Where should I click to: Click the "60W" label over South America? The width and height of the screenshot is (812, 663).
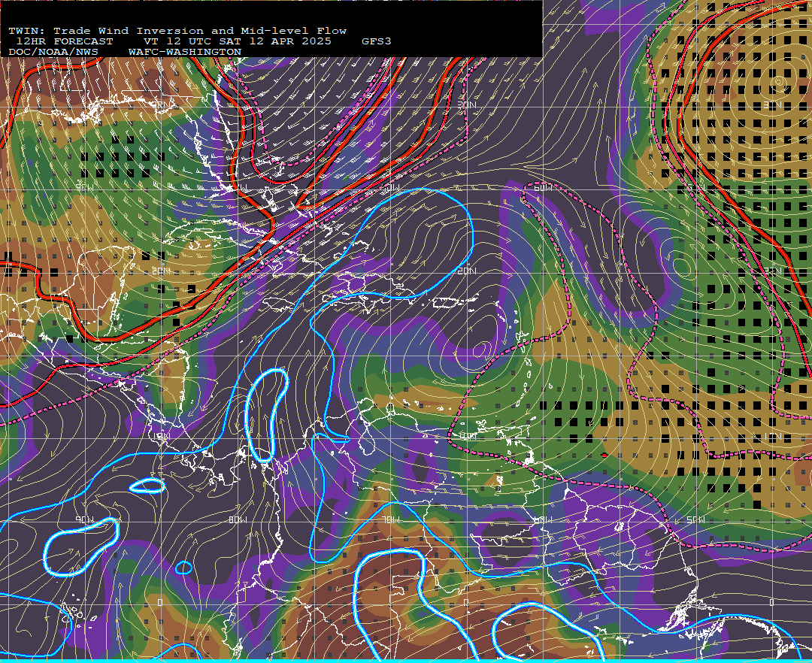click(543, 519)
